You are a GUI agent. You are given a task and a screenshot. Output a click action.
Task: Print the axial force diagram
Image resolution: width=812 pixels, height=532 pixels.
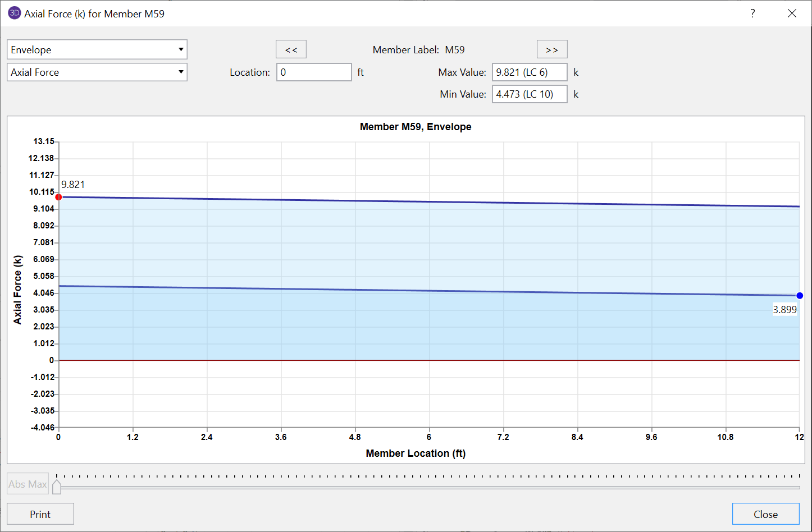40,514
